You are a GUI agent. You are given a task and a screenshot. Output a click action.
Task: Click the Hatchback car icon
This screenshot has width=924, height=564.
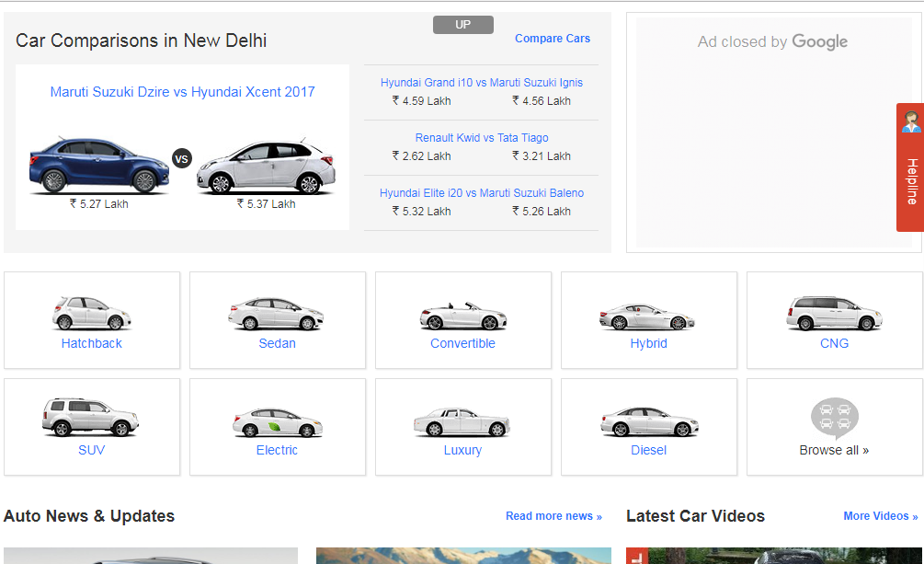(x=91, y=313)
